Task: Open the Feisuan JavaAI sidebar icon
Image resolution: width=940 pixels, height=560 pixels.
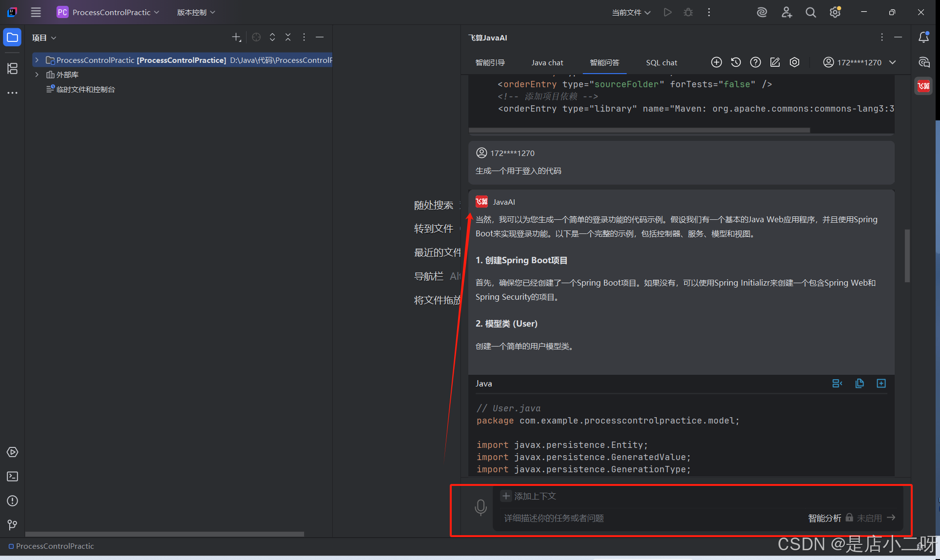Action: pyautogui.click(x=923, y=86)
